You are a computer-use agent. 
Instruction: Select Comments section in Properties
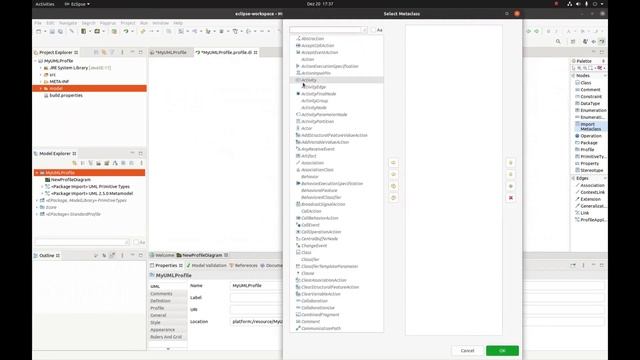161,294
